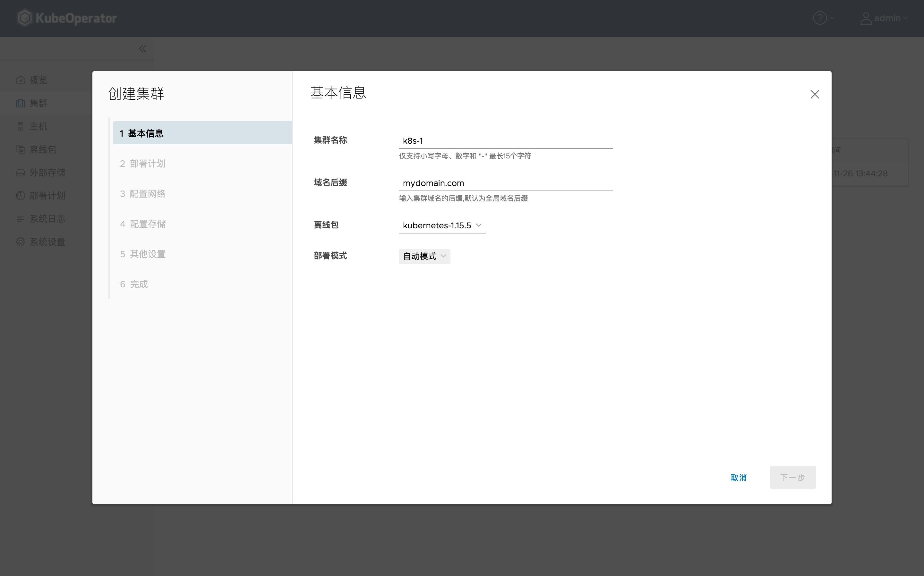The height and width of the screenshot is (576, 924).
Task: Click the 创建集群 dialog title
Action: pyautogui.click(x=136, y=94)
